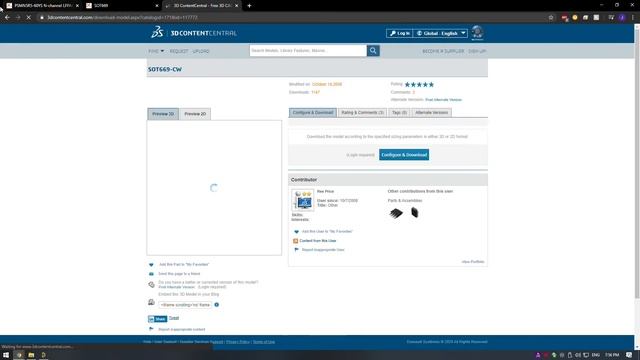
Task: Expand the FIND menu dropdown
Action: pyautogui.click(x=156, y=51)
